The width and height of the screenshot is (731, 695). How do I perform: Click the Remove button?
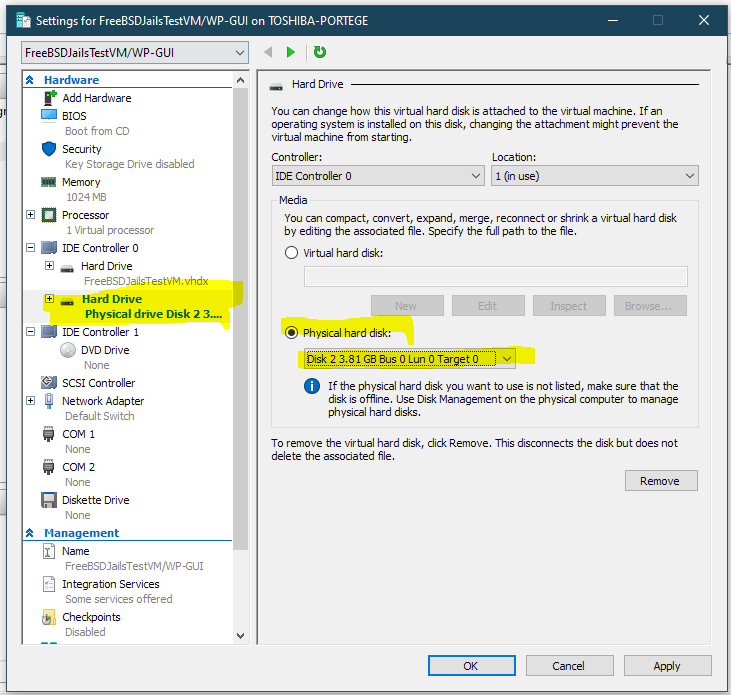pyautogui.click(x=660, y=481)
